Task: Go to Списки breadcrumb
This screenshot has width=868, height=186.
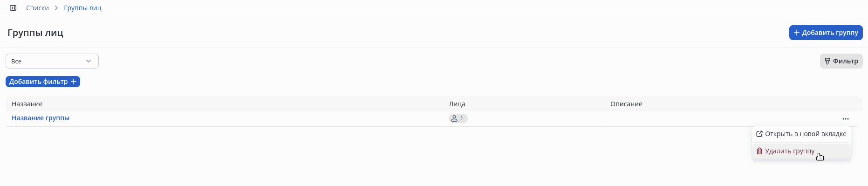Action: 37,8
